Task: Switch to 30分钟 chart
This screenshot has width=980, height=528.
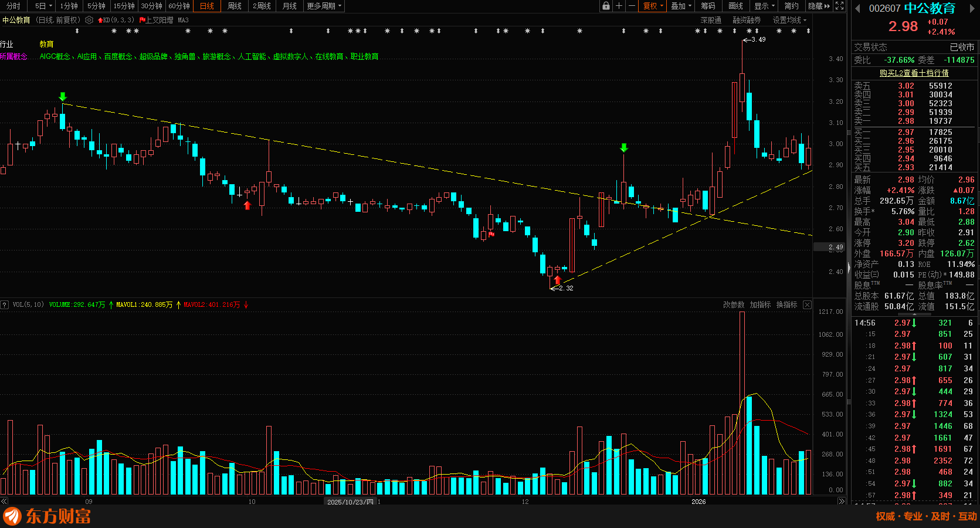Action: 152,6
